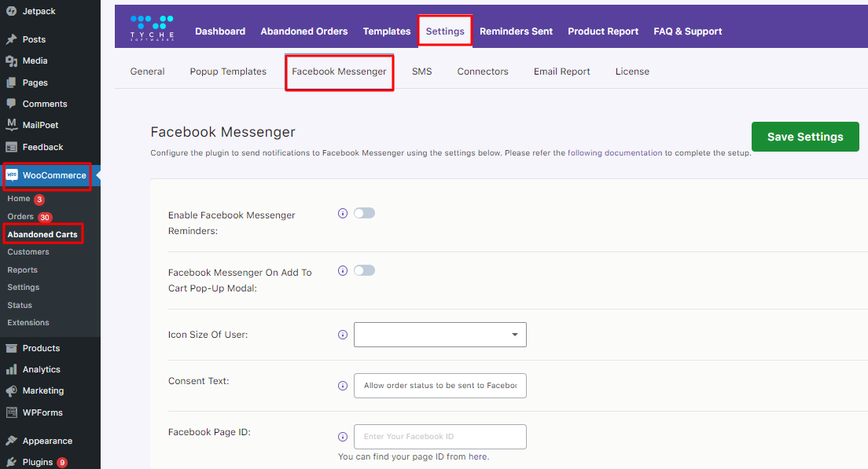Click the WPForms sidebar icon
Image resolution: width=868 pixels, height=469 pixels.
click(11, 412)
